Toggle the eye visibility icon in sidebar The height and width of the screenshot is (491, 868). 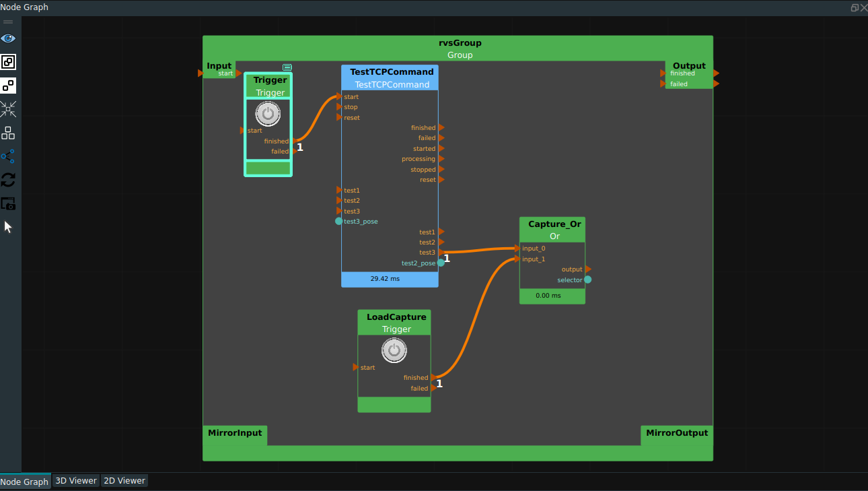point(8,38)
